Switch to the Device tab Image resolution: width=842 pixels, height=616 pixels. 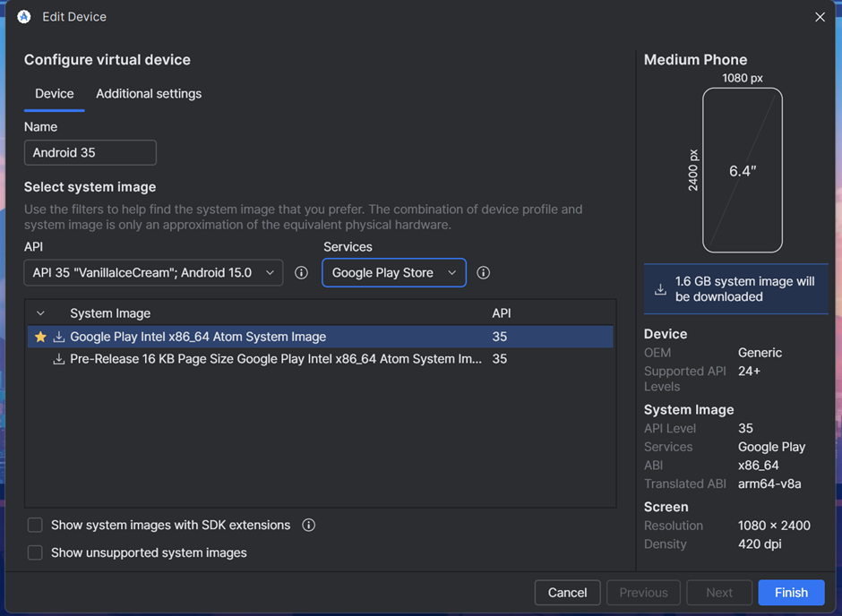[x=55, y=94]
